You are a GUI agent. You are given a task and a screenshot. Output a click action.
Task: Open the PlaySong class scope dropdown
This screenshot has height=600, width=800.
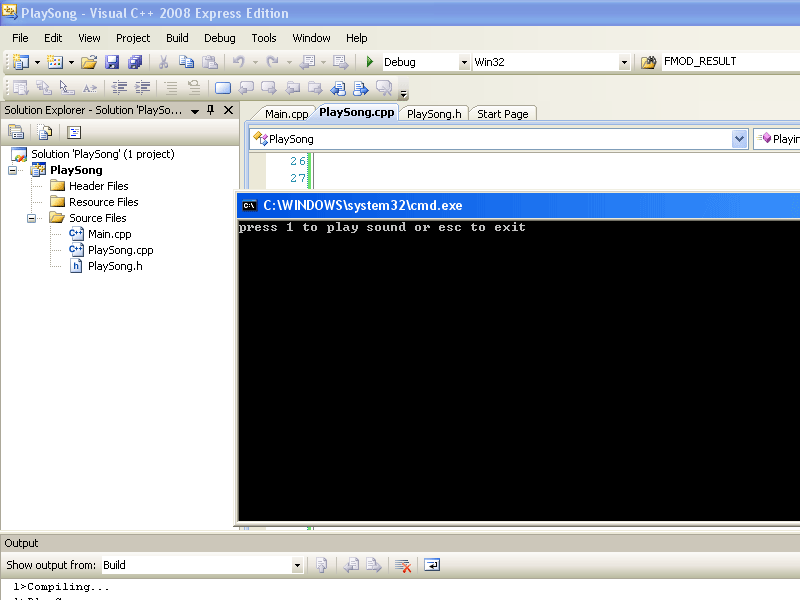[739, 139]
